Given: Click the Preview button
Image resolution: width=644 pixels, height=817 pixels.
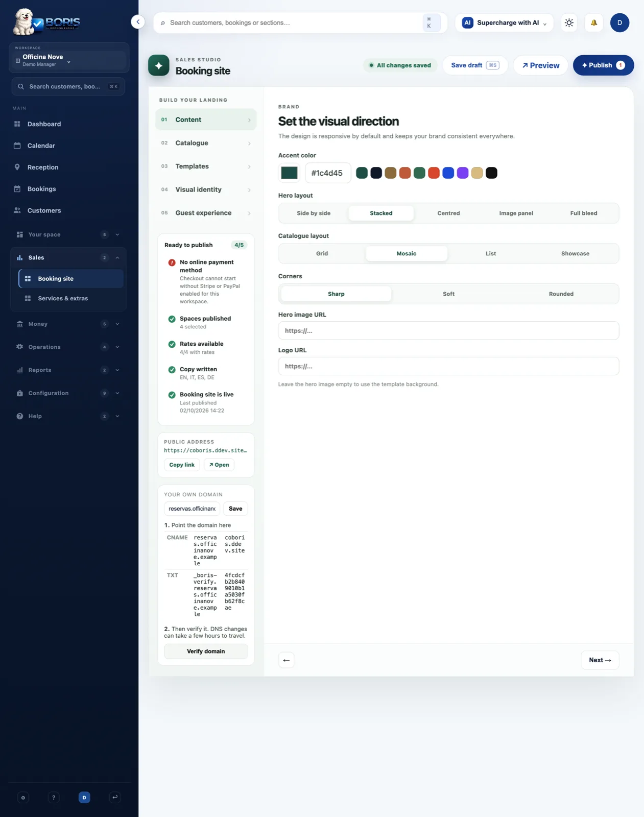Looking at the screenshot, I should (540, 65).
